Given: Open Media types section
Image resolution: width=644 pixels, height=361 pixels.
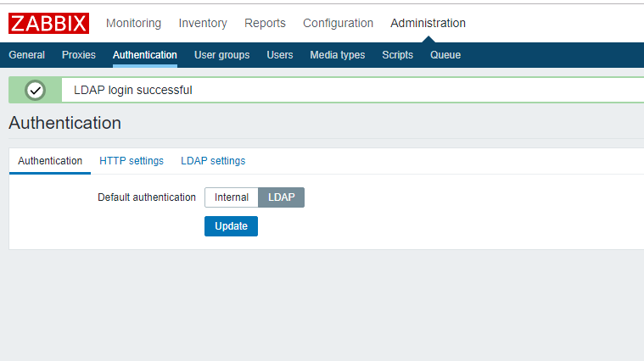Looking at the screenshot, I should pos(338,55).
